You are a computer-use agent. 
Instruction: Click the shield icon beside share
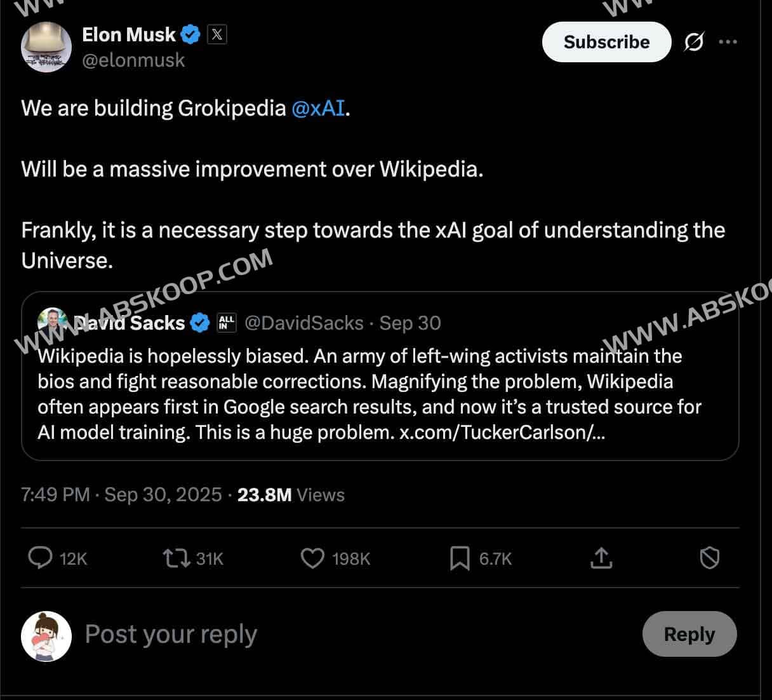[709, 558]
